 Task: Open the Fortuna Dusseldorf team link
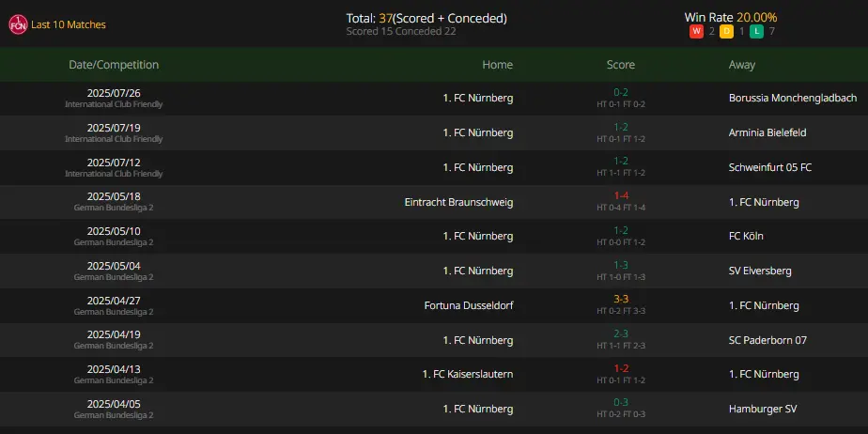469,305
